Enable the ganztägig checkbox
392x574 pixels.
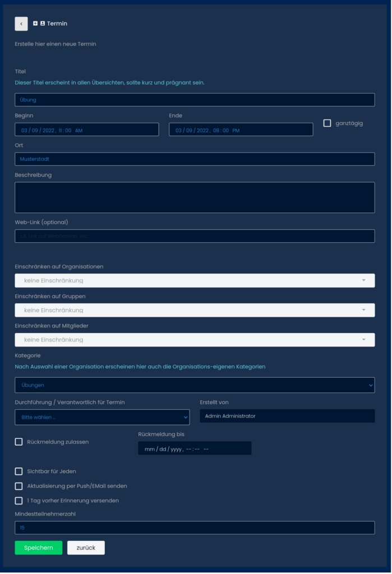328,123
